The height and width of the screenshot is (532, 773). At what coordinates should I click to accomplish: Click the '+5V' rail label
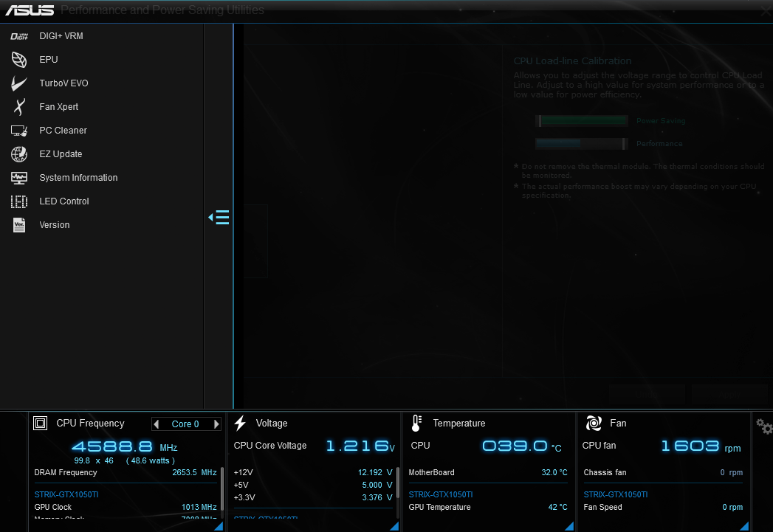[241, 486]
